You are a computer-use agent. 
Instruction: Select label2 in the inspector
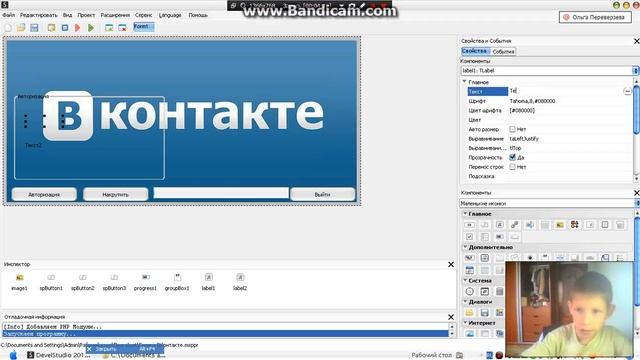pos(240,282)
